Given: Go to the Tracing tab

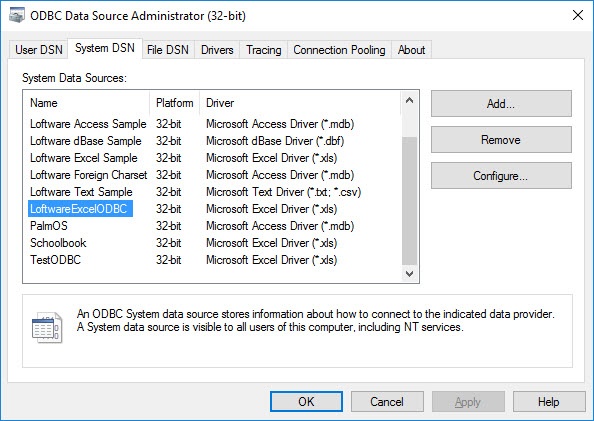Looking at the screenshot, I should tap(264, 50).
